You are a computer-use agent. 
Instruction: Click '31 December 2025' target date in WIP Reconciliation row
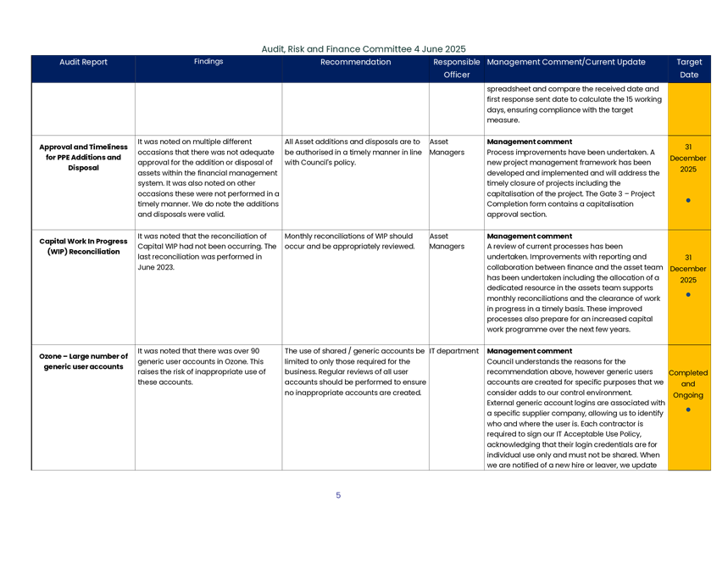(688, 269)
